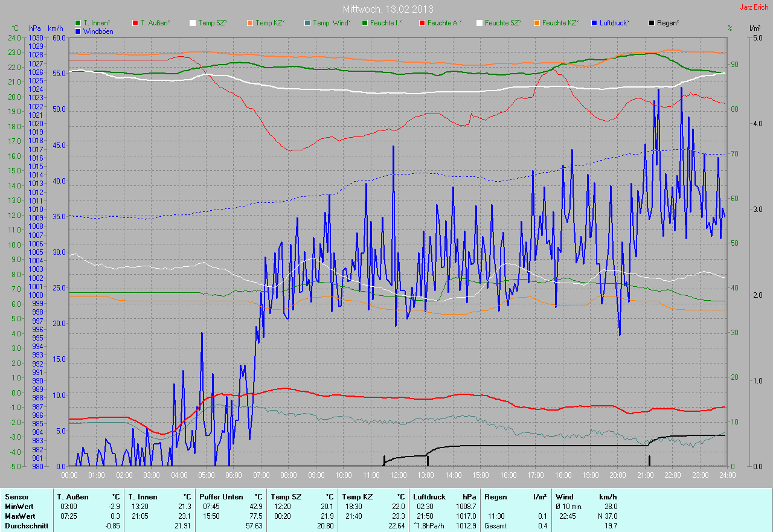This screenshot has height=532, width=773.
Task: Click the Luftdruck maximum value 1017.0
Action: (x=466, y=516)
